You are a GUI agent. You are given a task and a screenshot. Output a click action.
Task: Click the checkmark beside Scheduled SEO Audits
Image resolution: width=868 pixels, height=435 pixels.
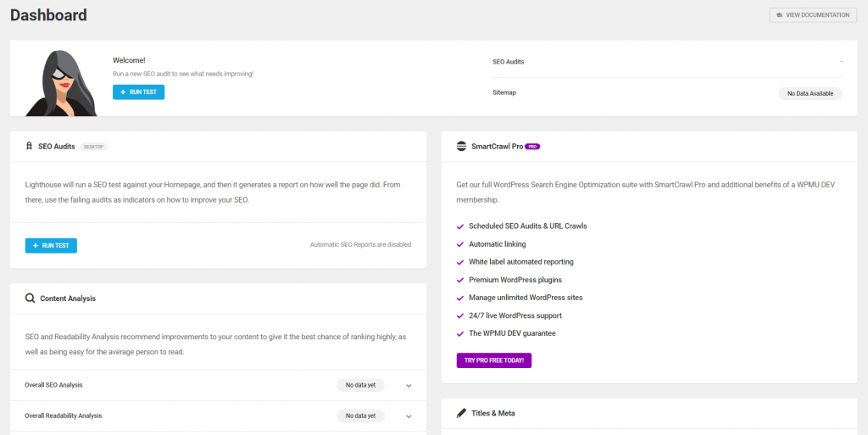tap(459, 226)
